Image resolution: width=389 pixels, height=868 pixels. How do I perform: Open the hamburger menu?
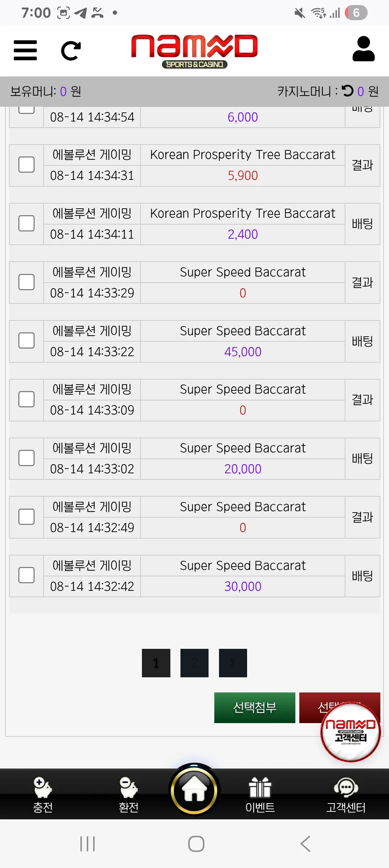point(25,50)
